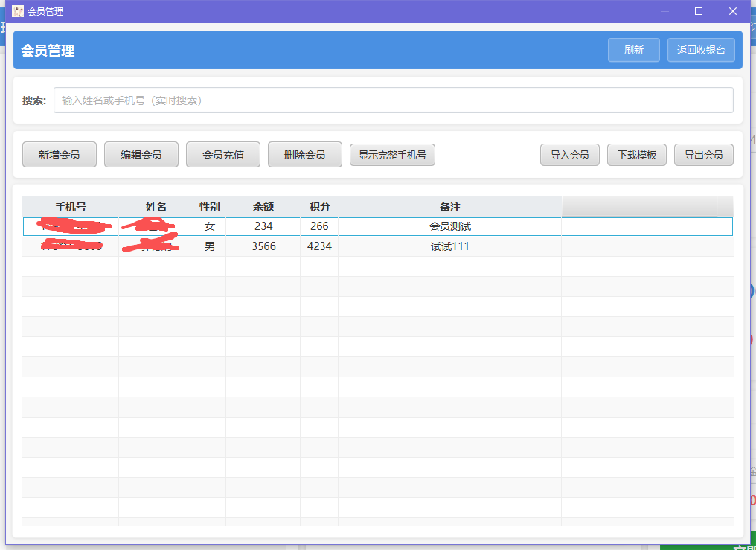This screenshot has width=756, height=550.
Task: Sort table by 手机号 column header
Action: point(71,207)
